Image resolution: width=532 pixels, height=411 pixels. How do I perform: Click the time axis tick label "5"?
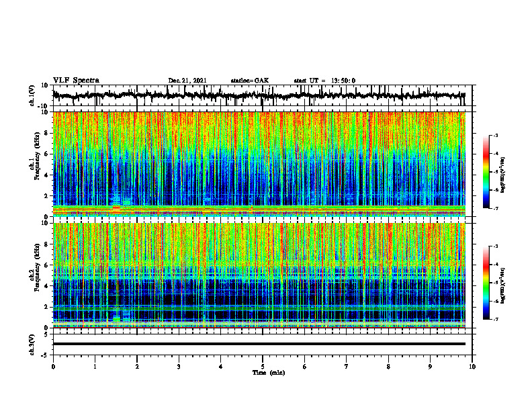[263, 367]
